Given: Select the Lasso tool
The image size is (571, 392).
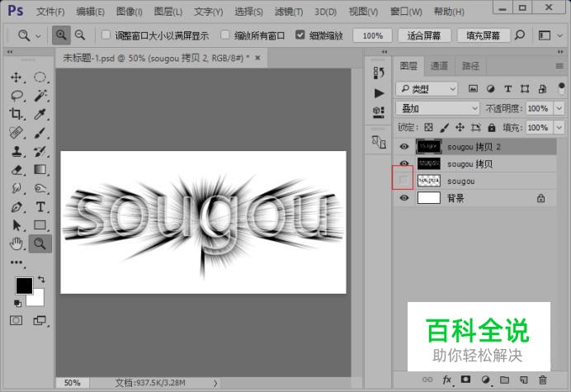Looking at the screenshot, I should tap(17, 96).
